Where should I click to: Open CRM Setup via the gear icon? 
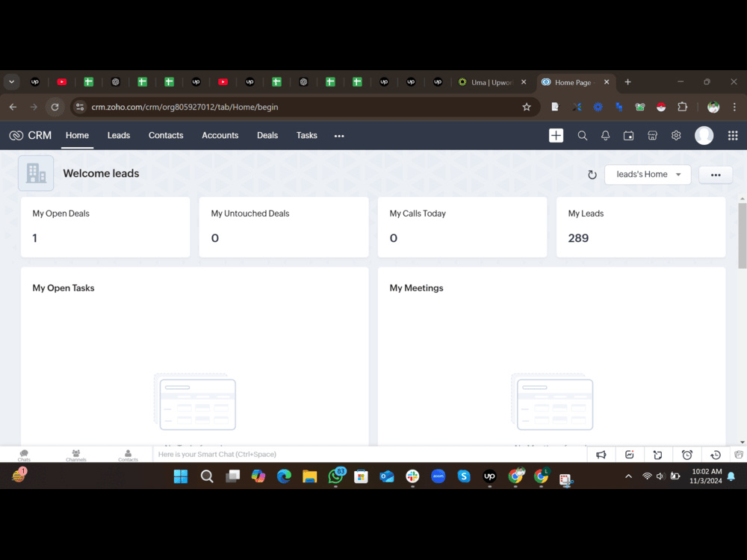(675, 135)
